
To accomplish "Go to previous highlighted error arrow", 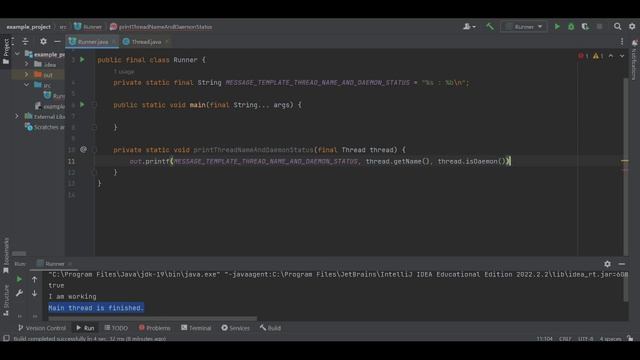I will click(x=611, y=56).
